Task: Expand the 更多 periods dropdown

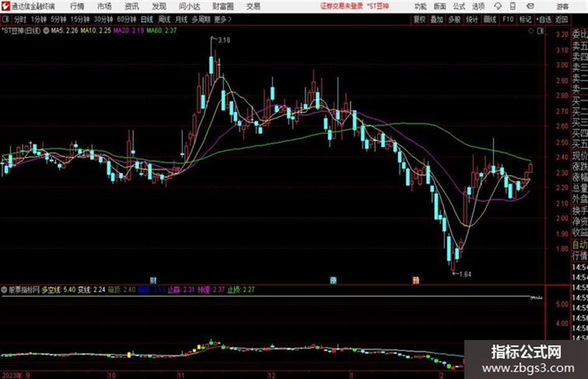Action: coord(223,19)
